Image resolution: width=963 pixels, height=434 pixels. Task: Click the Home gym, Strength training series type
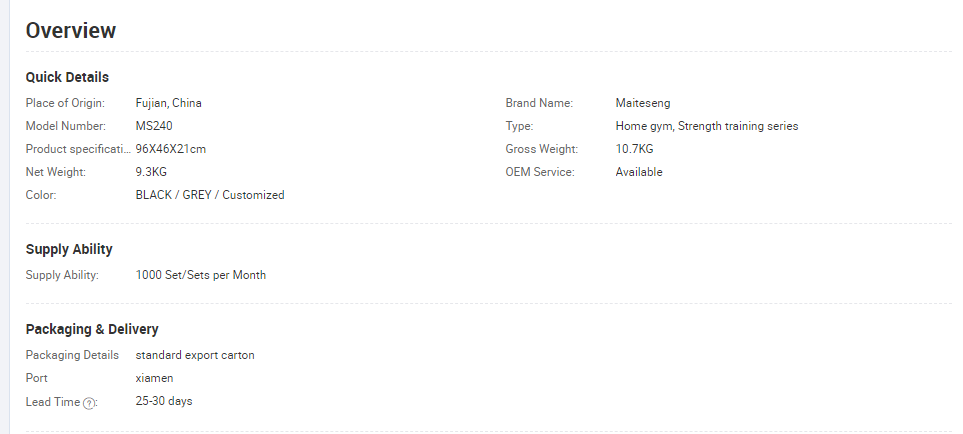707,126
